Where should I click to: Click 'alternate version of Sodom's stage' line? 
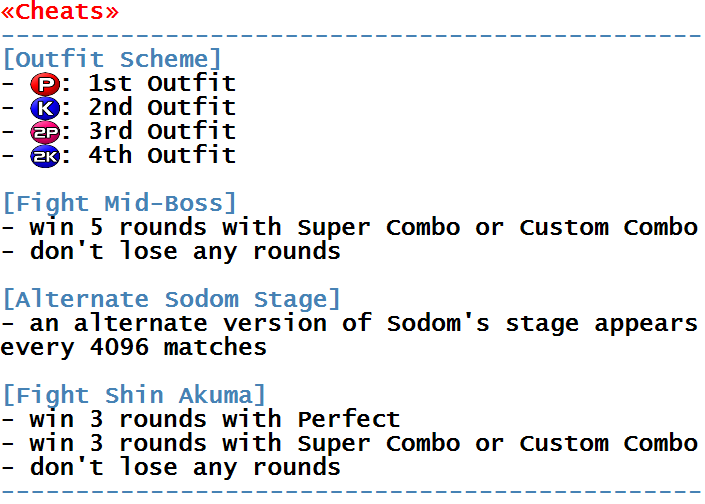pos(350,324)
